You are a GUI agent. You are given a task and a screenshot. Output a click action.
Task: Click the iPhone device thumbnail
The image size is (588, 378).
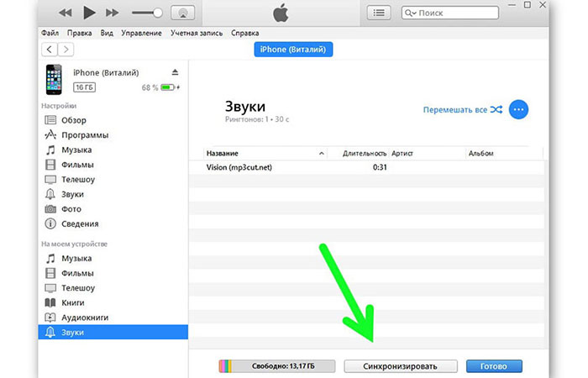(54, 80)
